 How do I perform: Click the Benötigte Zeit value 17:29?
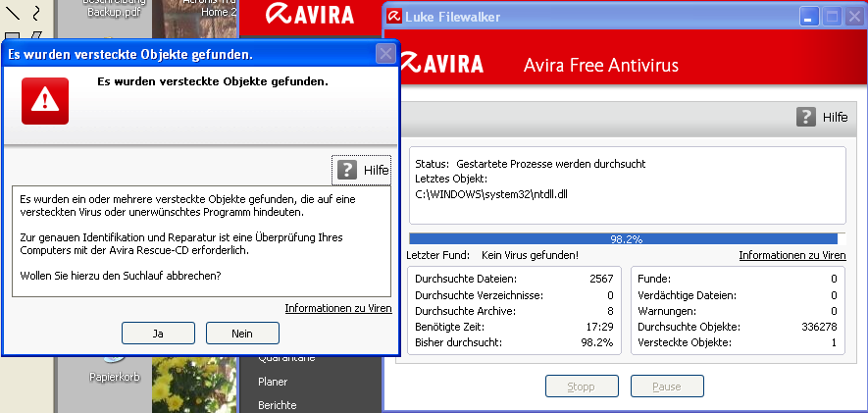(x=599, y=327)
